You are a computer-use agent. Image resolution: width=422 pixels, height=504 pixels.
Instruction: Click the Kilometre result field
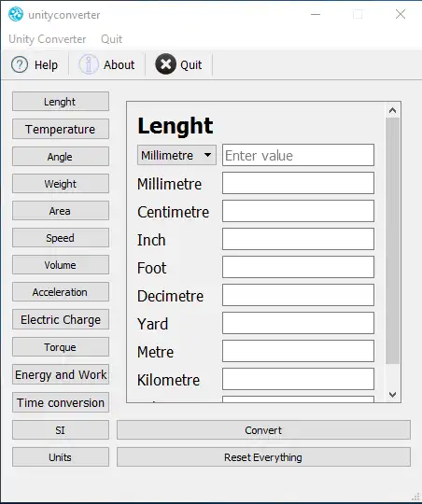click(298, 379)
